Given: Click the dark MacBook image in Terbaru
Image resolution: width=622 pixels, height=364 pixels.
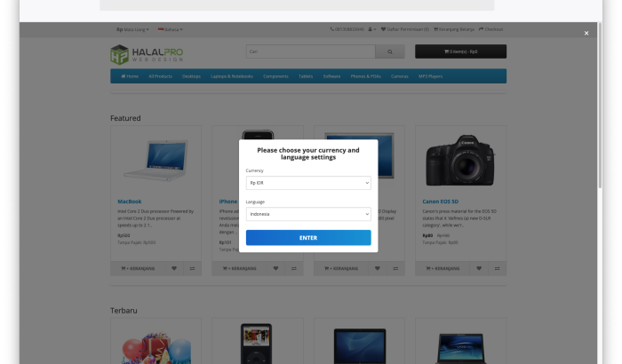Looking at the screenshot, I should [359, 345].
